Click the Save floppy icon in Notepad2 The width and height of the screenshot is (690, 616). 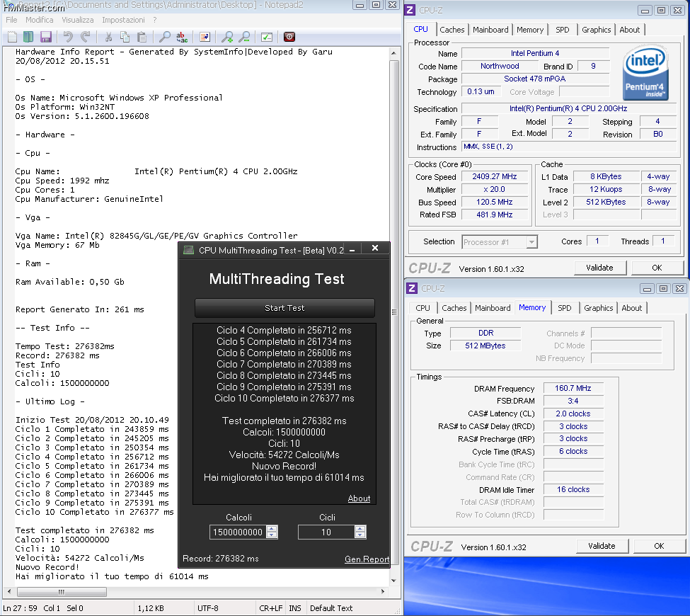(x=45, y=37)
